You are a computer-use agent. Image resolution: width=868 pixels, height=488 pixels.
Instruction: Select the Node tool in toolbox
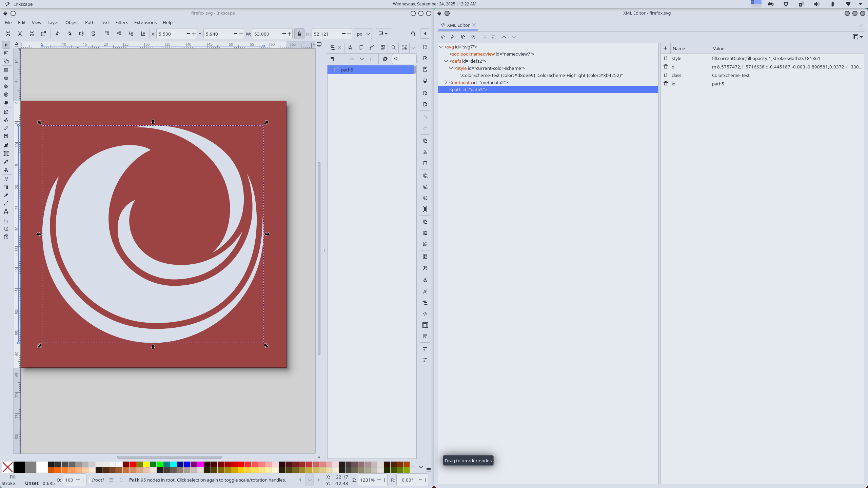pyautogui.click(x=6, y=53)
